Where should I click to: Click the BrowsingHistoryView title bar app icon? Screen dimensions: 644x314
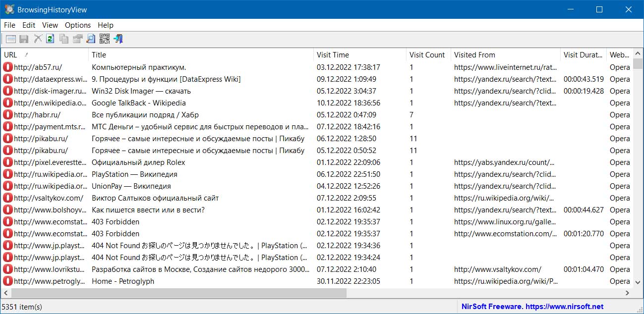point(8,9)
